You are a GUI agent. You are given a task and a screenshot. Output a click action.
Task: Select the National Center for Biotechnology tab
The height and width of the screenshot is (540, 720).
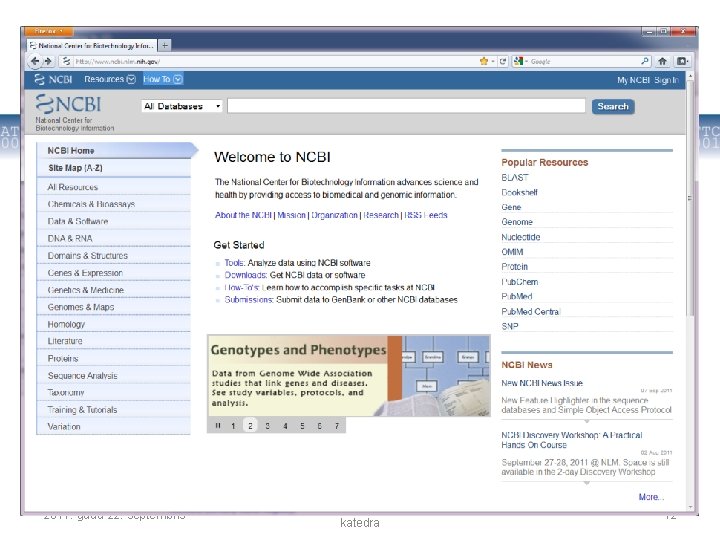click(92, 45)
